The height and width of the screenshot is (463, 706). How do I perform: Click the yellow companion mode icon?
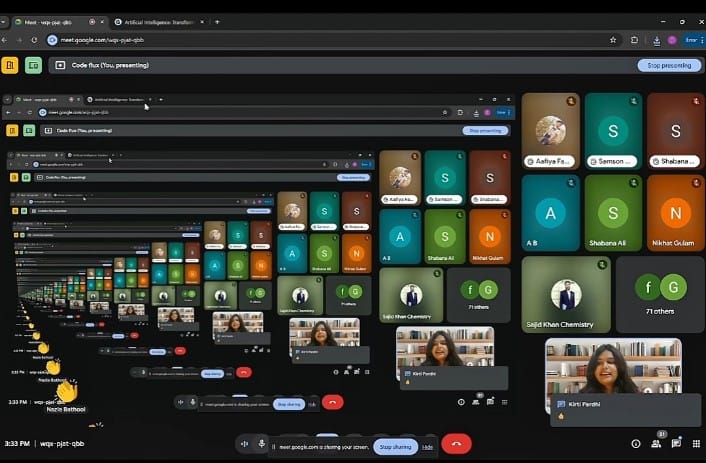pos(9,65)
